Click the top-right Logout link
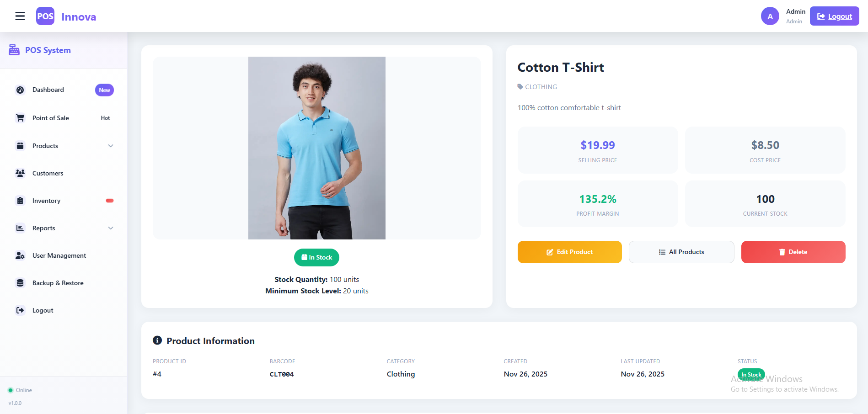The width and height of the screenshot is (868, 414). 835,16
